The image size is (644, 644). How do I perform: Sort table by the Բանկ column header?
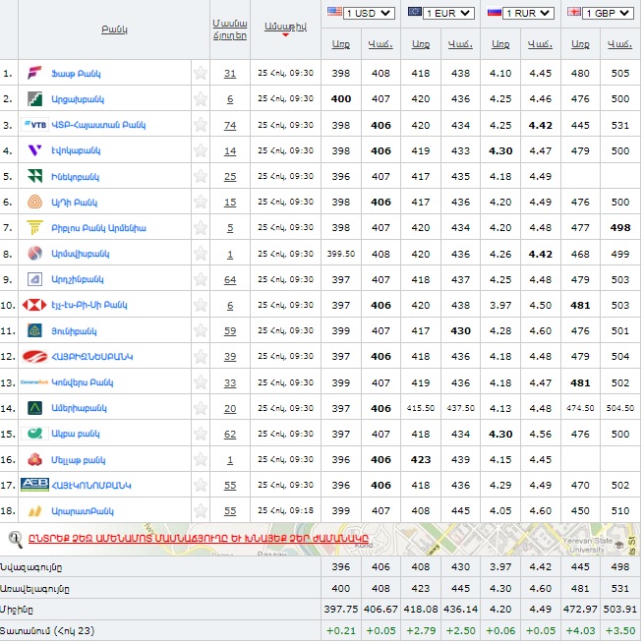click(114, 29)
